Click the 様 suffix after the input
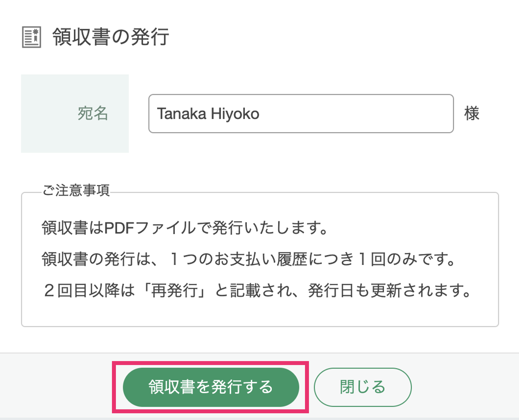Viewport: 519px width, 420px height. (472, 114)
